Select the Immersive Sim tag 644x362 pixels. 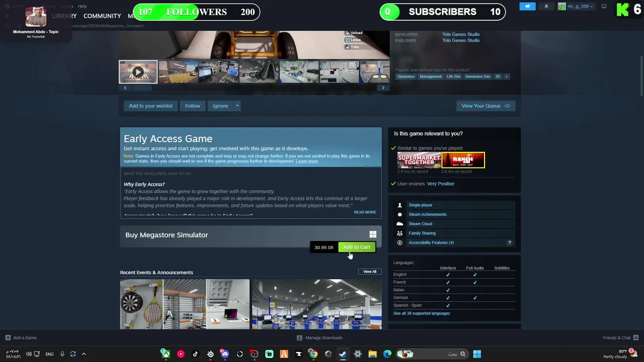[x=477, y=76]
